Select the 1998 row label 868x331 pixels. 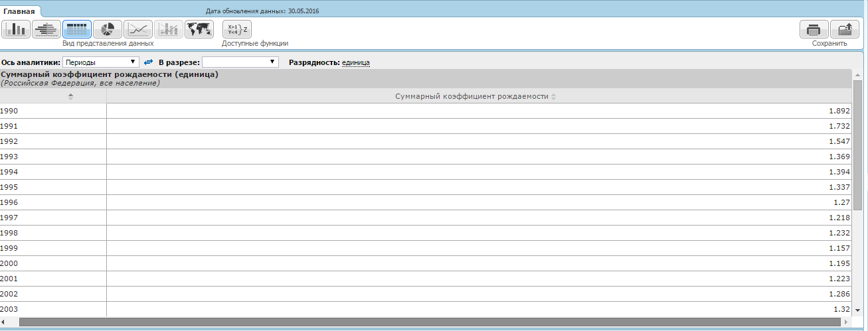pyautogui.click(x=9, y=233)
